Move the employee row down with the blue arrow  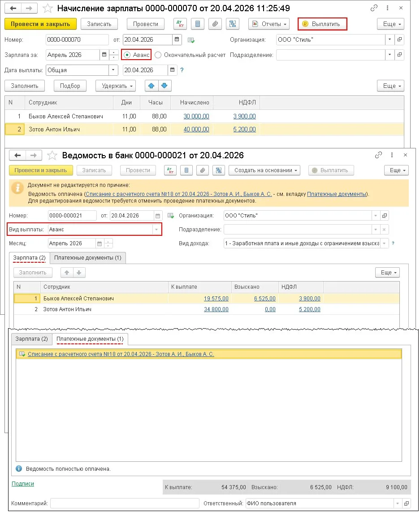(x=165, y=86)
